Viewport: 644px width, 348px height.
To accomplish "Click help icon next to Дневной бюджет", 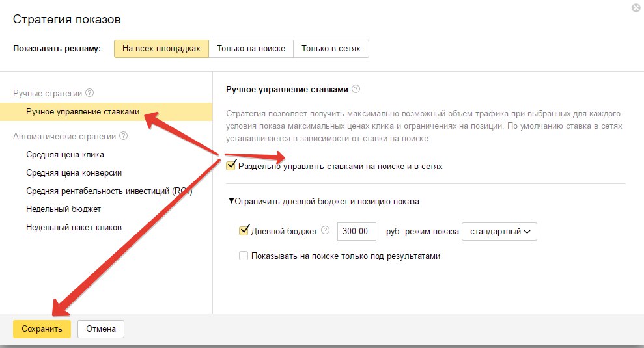I will click(326, 230).
